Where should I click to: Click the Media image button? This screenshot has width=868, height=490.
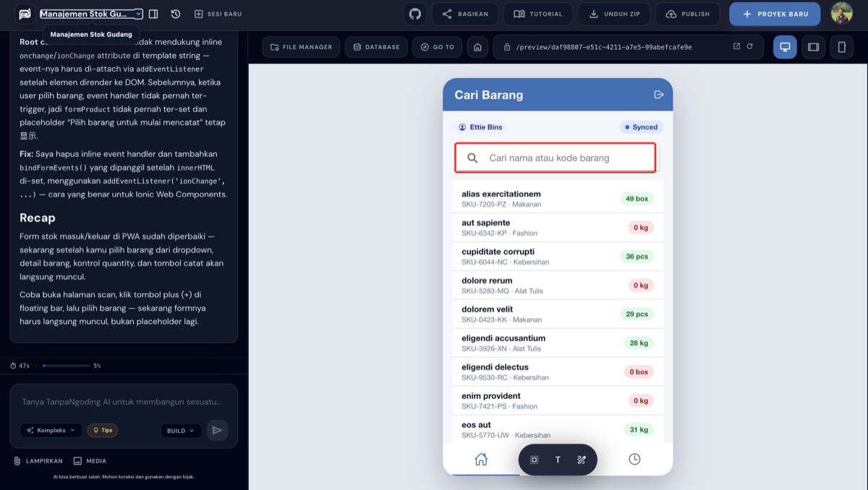point(90,461)
